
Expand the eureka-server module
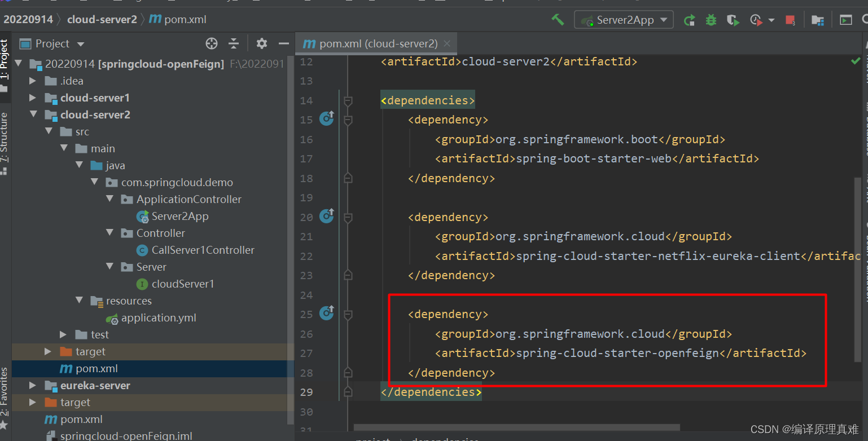[x=33, y=385]
